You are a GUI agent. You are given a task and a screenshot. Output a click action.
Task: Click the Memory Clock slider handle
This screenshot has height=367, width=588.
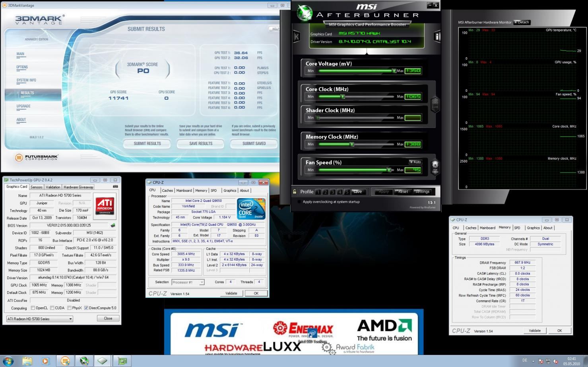click(352, 144)
